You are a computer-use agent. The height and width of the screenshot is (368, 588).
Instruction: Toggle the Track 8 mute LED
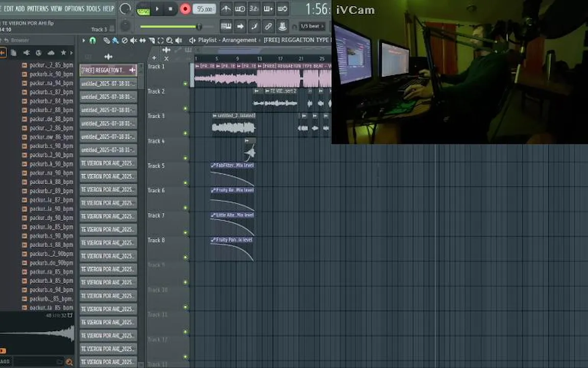(x=185, y=257)
